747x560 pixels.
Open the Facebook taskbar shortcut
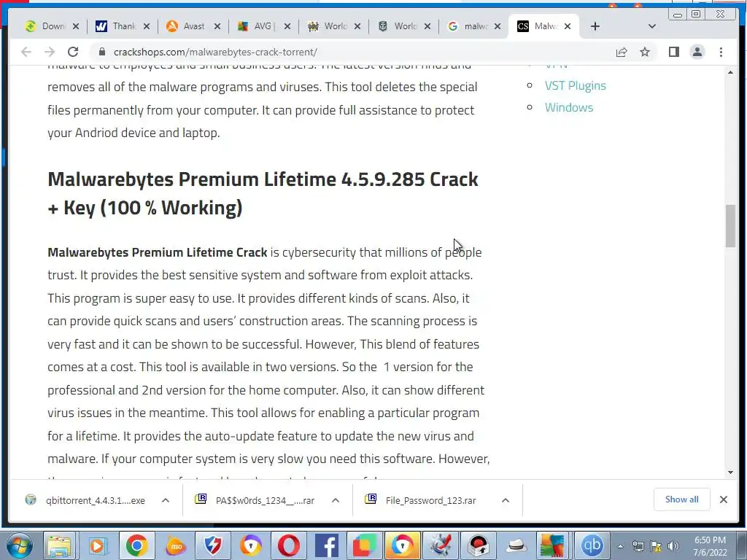(x=327, y=545)
